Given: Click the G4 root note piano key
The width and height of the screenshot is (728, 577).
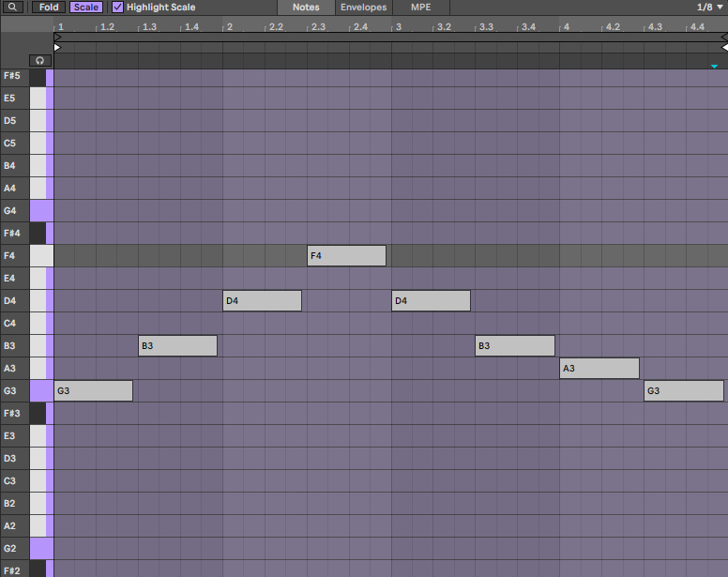Looking at the screenshot, I should coord(42,211).
